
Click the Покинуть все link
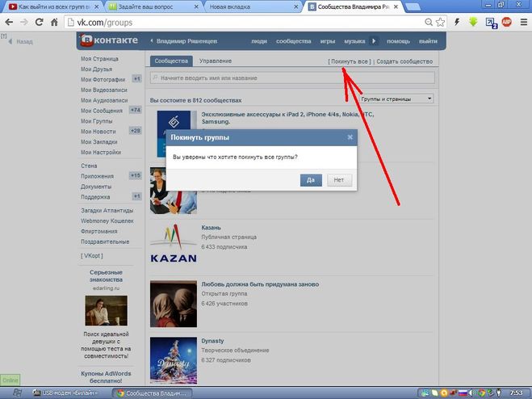(349, 61)
